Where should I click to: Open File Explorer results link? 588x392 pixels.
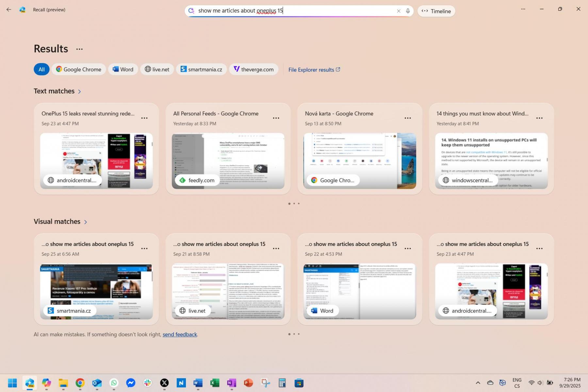[314, 70]
